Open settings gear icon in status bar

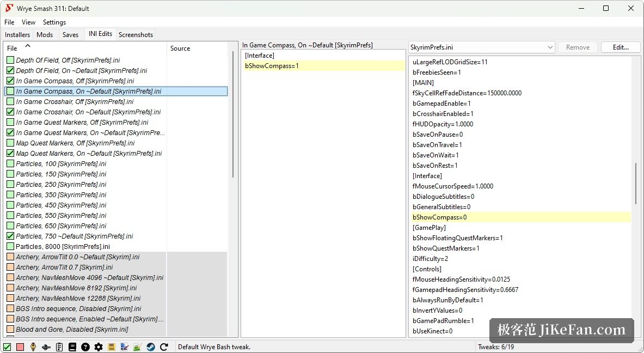pyautogui.click(x=99, y=347)
